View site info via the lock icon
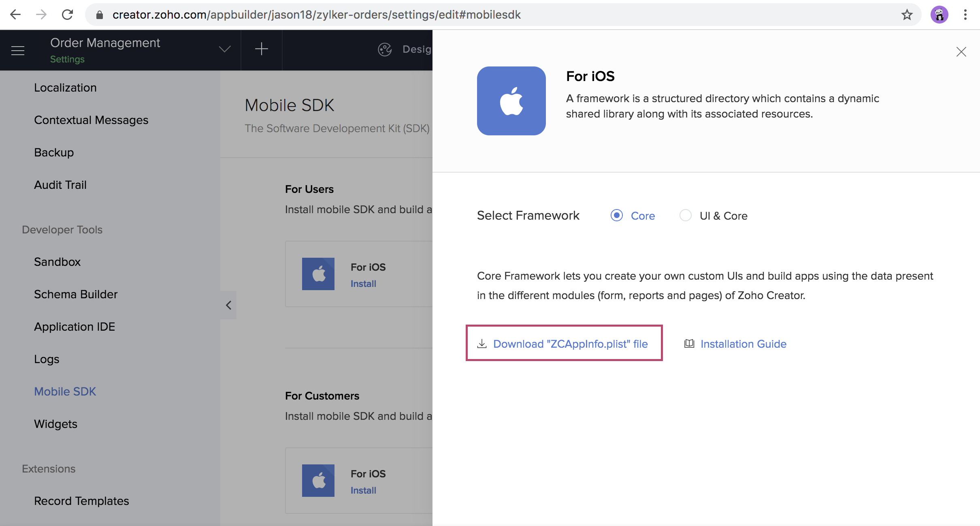 [100, 15]
